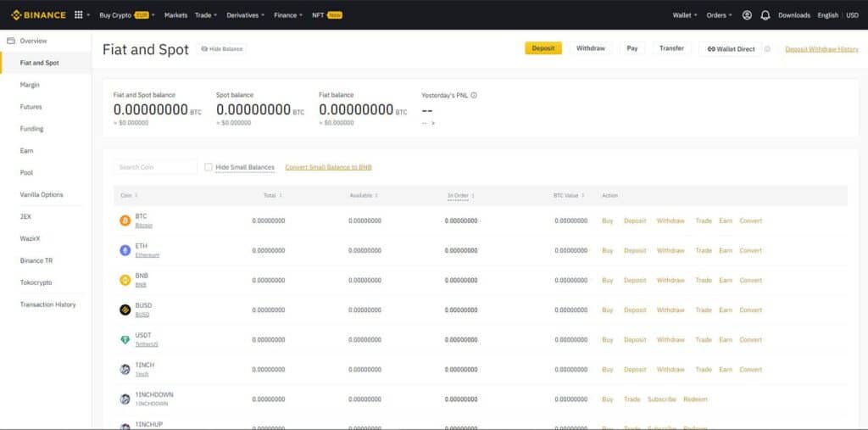Viewport: 868px width, 430px height.
Task: Toggle Hide Balance eye button
Action: tap(221, 48)
